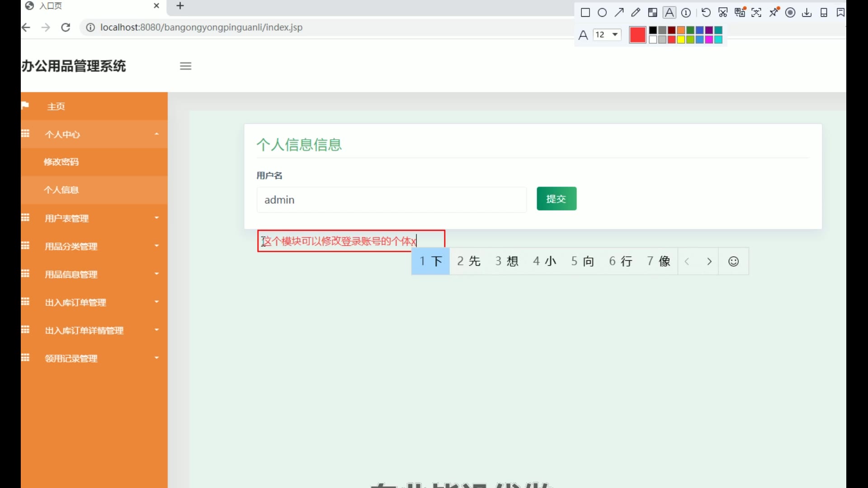
Task: Click the undo annotation icon
Action: (706, 13)
